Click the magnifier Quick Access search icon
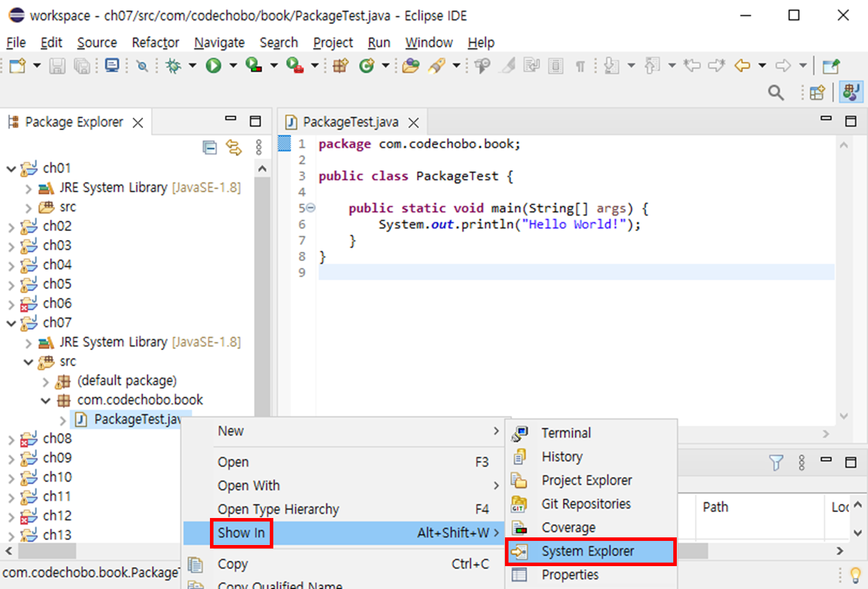 776,92
